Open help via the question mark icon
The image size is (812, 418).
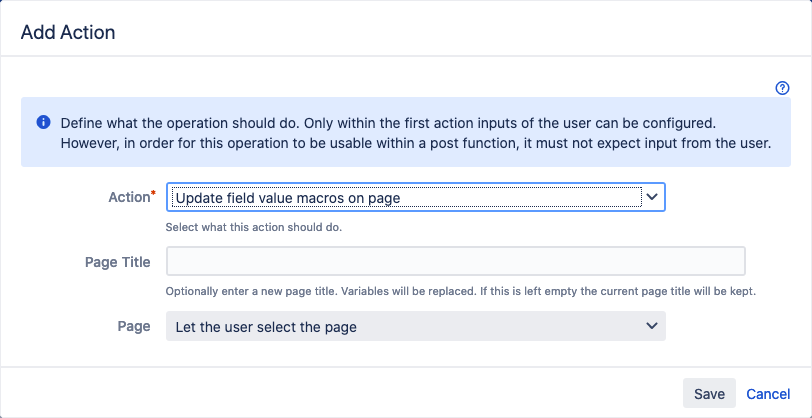click(782, 88)
